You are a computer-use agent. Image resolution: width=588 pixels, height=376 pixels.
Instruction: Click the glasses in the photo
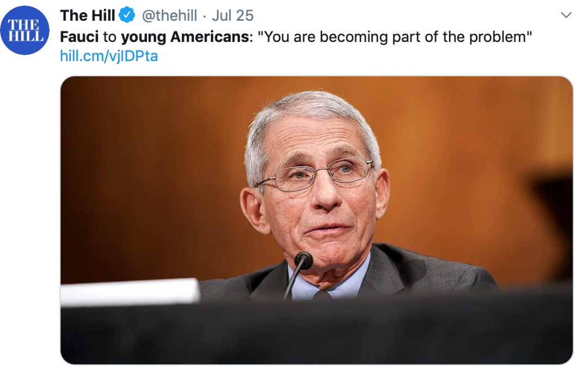point(315,174)
